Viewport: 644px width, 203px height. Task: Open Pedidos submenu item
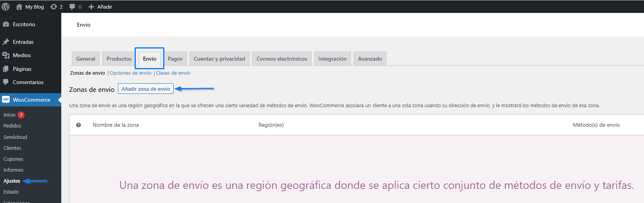[x=12, y=126]
